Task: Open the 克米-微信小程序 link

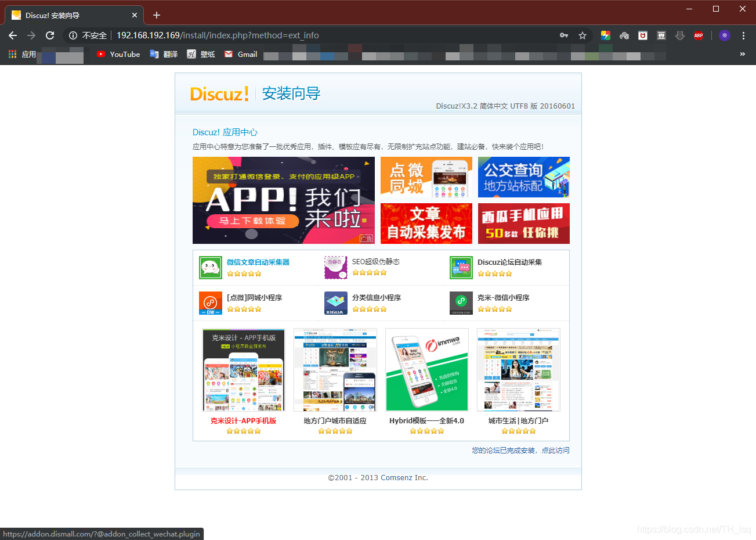Action: click(504, 298)
